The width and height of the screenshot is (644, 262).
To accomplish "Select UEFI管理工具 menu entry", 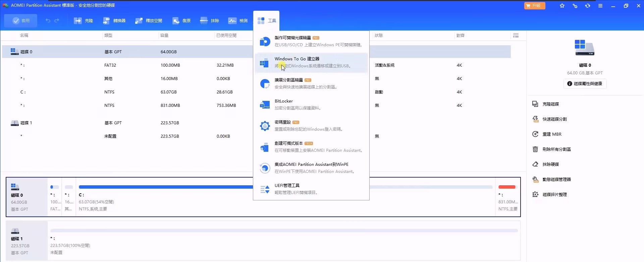I will click(311, 189).
